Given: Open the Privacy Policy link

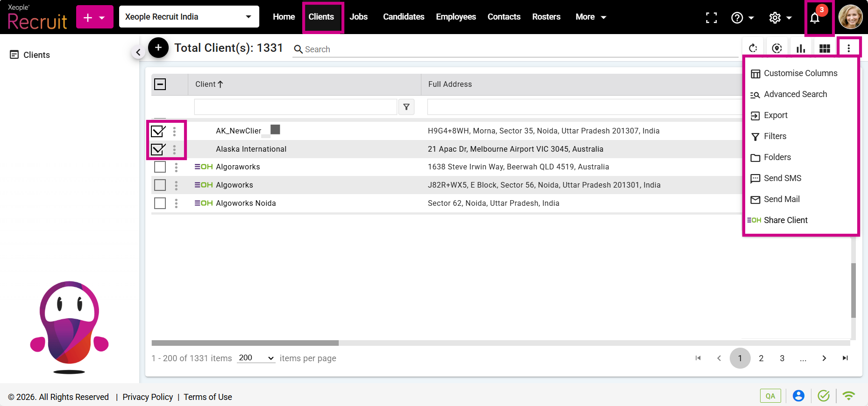Looking at the screenshot, I should click(x=148, y=397).
